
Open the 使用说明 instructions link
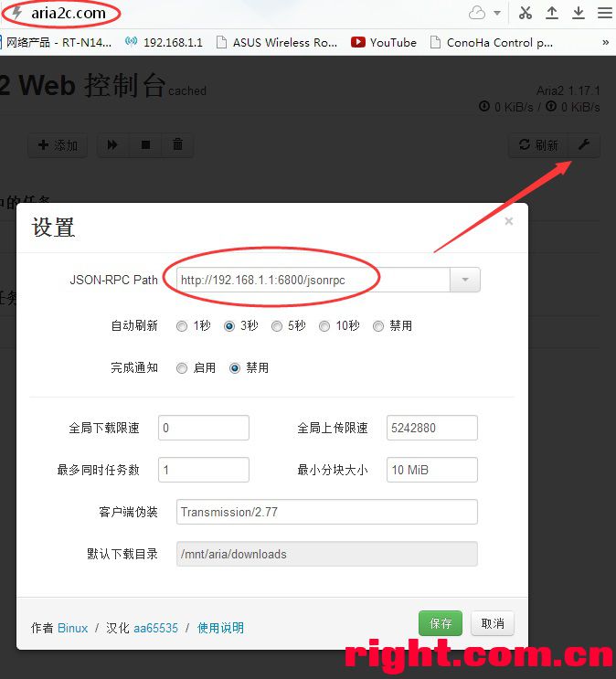pyautogui.click(x=220, y=628)
